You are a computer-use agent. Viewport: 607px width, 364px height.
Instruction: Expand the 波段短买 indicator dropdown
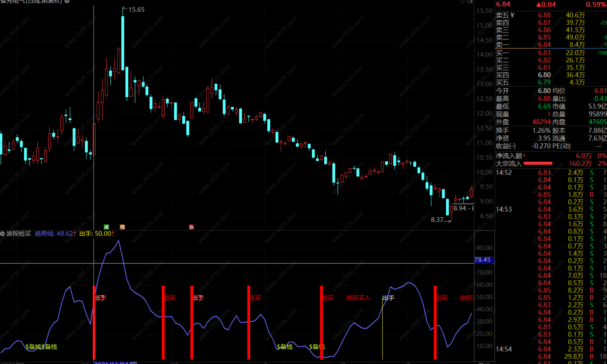(x=2, y=233)
